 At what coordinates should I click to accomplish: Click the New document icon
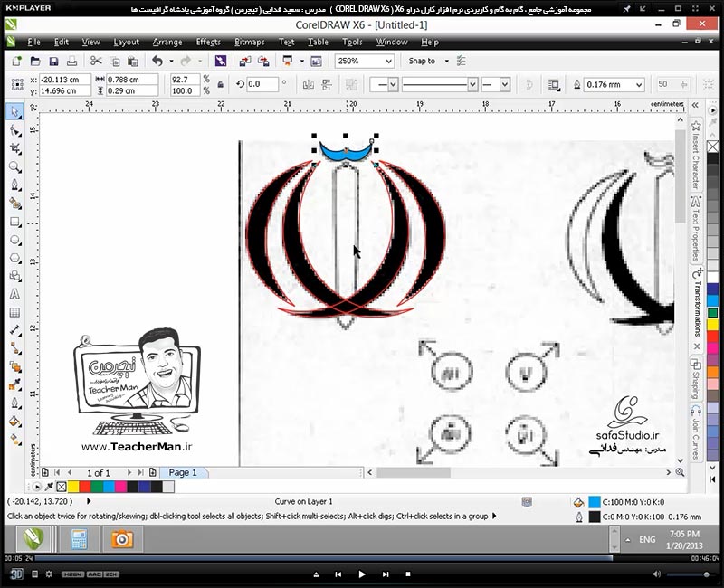(16, 61)
